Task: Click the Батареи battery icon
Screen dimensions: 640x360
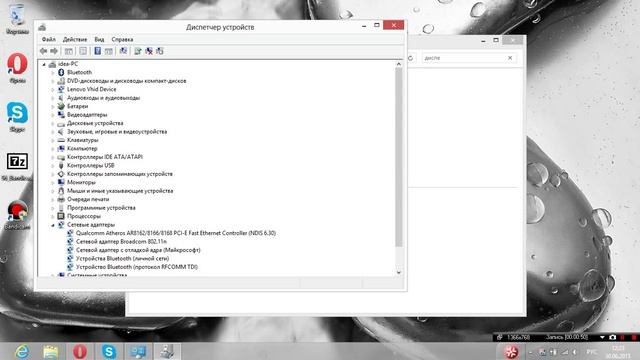Action: (x=61, y=106)
